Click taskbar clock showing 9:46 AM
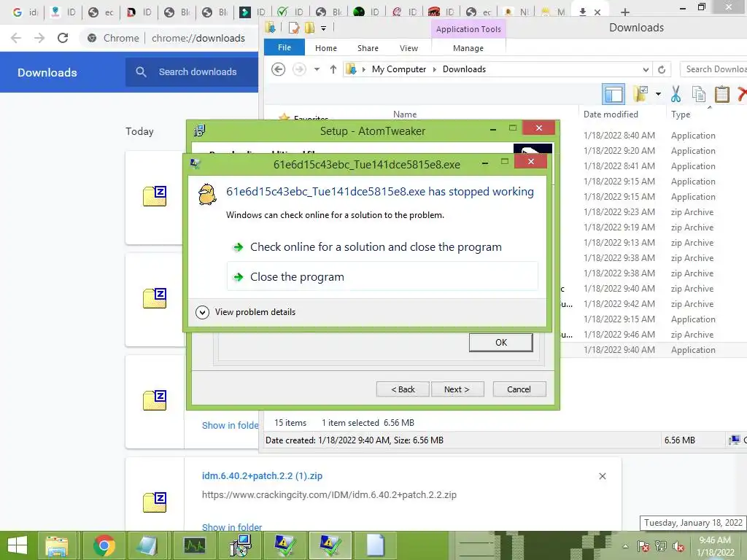 tap(715, 546)
